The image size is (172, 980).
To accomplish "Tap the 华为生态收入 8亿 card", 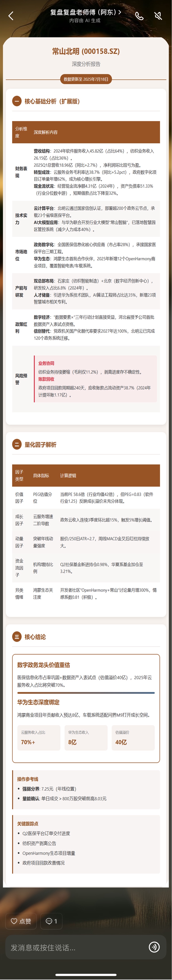I will (86, 738).
